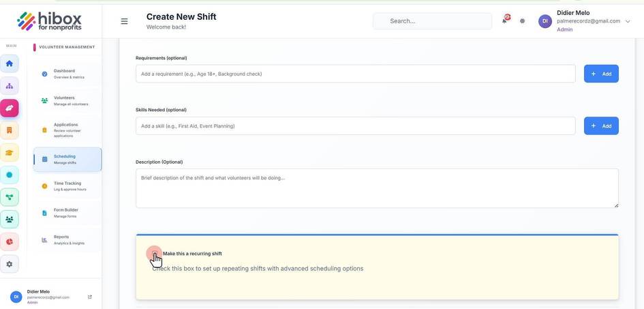This screenshot has width=644, height=309.
Task: Open the graduation cap training icon
Action: 10,152
